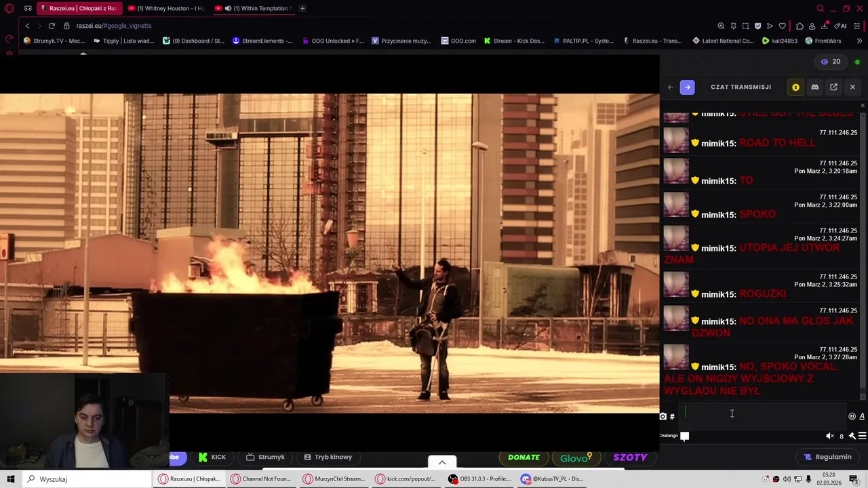Viewport: 868px width, 488px height.
Task: Switch to OBS 31.0.3 taskbar window
Action: pyautogui.click(x=480, y=479)
